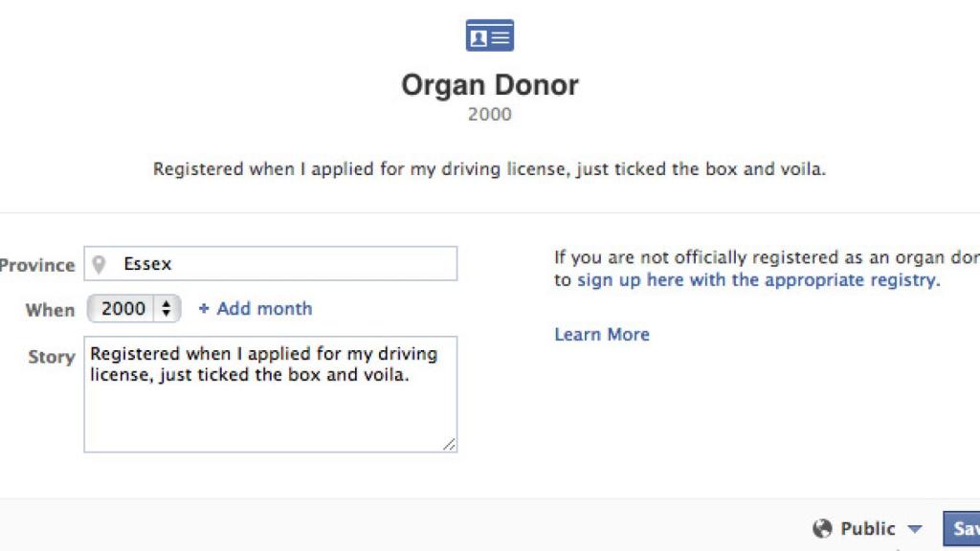
Task: Click the up arrow on the year stepper
Action: click(167, 304)
